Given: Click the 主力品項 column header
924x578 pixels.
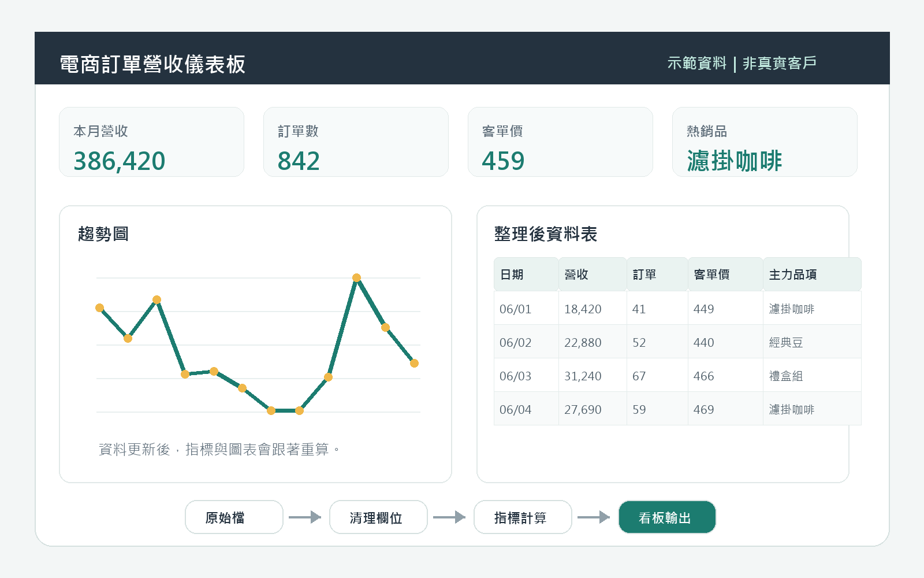Looking at the screenshot, I should point(812,275).
